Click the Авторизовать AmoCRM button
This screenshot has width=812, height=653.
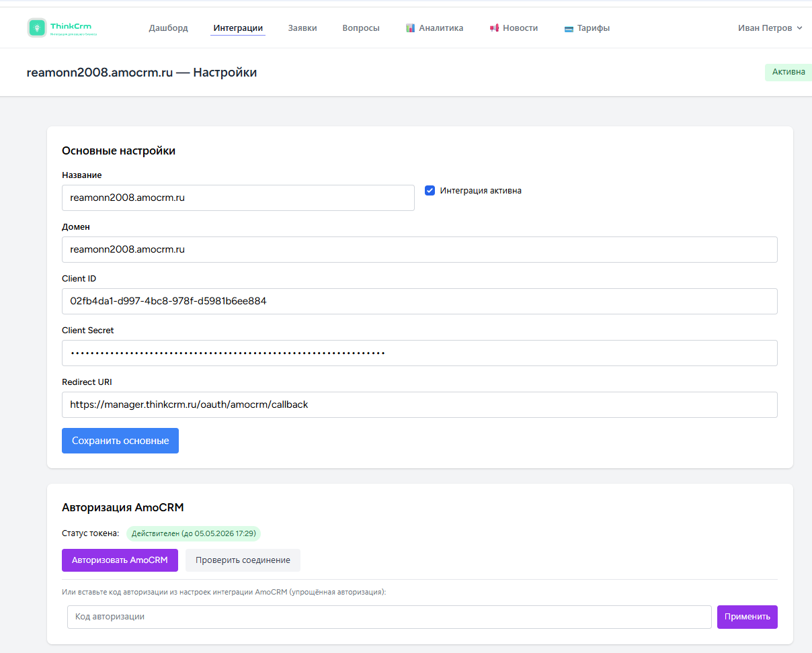coord(120,560)
